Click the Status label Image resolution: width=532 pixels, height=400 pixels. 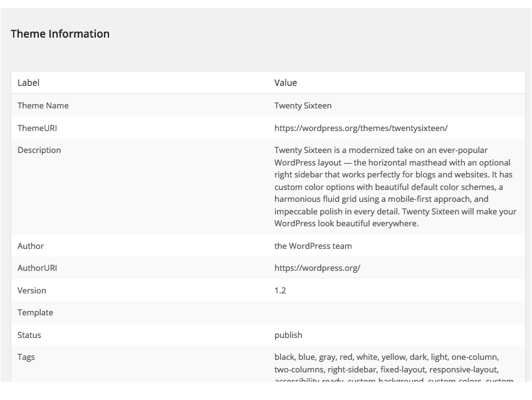point(29,335)
